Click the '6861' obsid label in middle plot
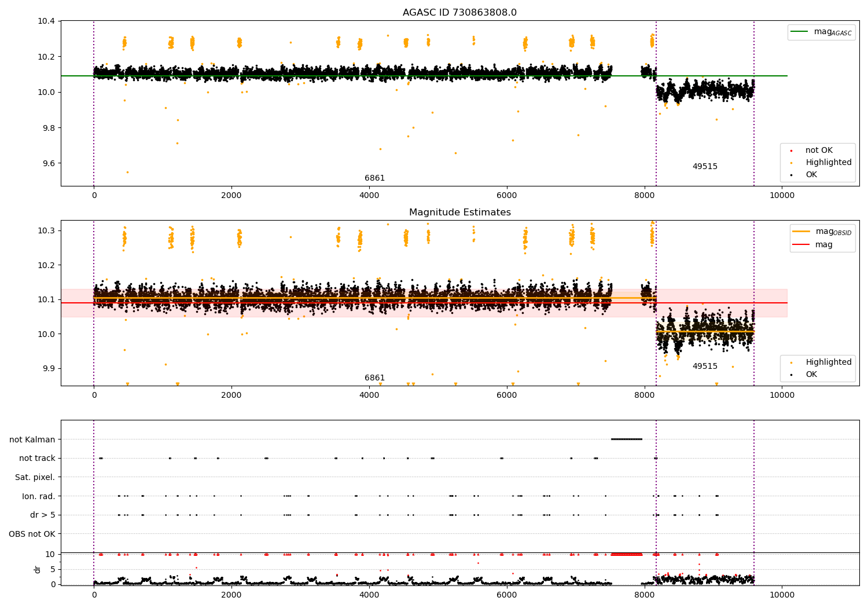868x608 pixels. click(374, 378)
